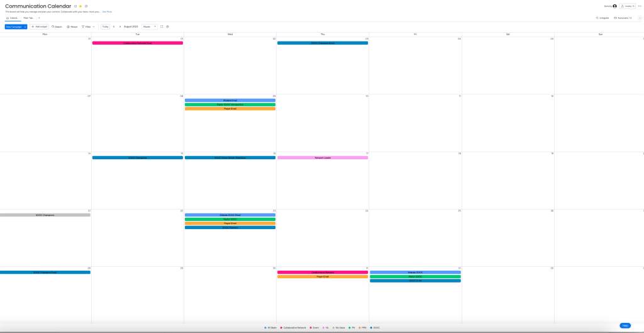Click the fullscreen icon in the toolbar
644x333 pixels.
click(x=162, y=26)
